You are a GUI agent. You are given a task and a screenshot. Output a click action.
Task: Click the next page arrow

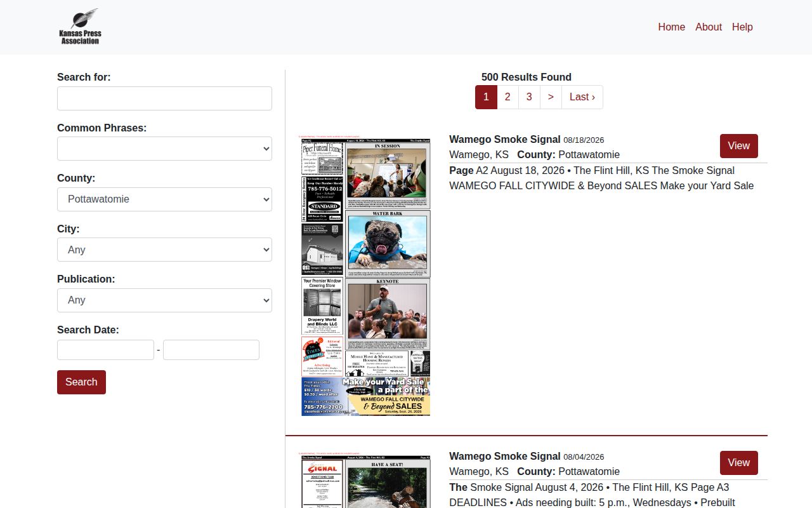pos(551,97)
